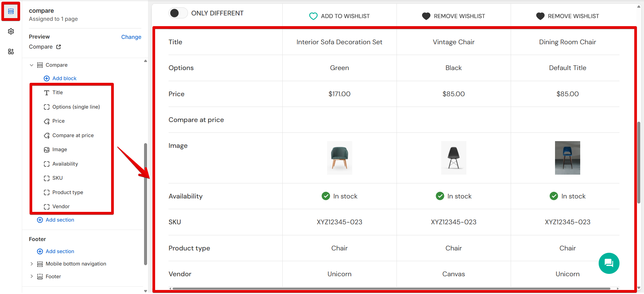Click the plus icon next to Add block
Viewport: 644px width, 294px height.
click(x=47, y=78)
